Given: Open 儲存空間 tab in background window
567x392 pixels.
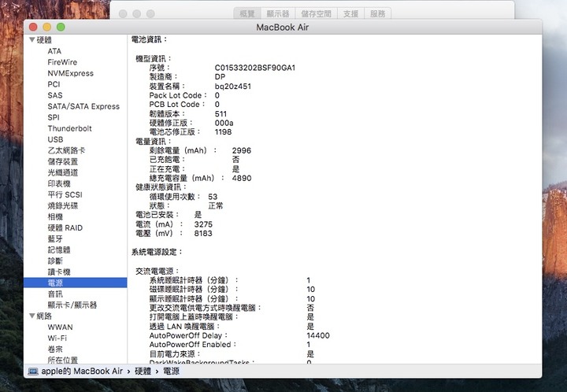Looking at the screenshot, I should [316, 13].
